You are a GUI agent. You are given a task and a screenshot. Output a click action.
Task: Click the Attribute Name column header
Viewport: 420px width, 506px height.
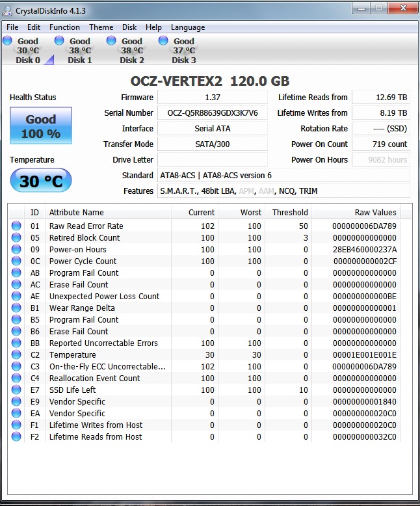pyautogui.click(x=108, y=212)
